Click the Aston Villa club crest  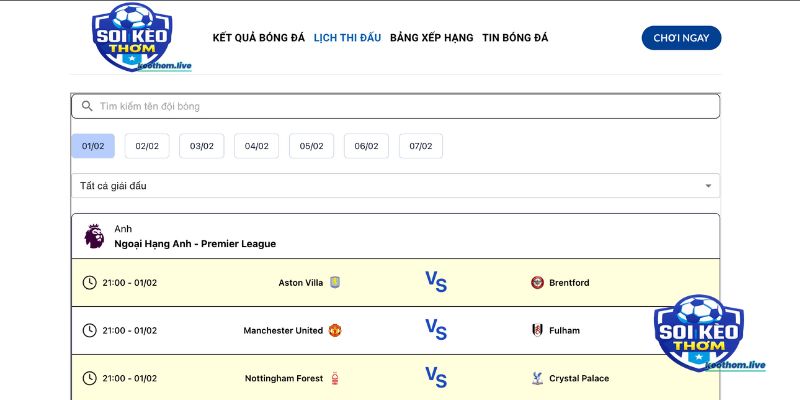pyautogui.click(x=334, y=283)
